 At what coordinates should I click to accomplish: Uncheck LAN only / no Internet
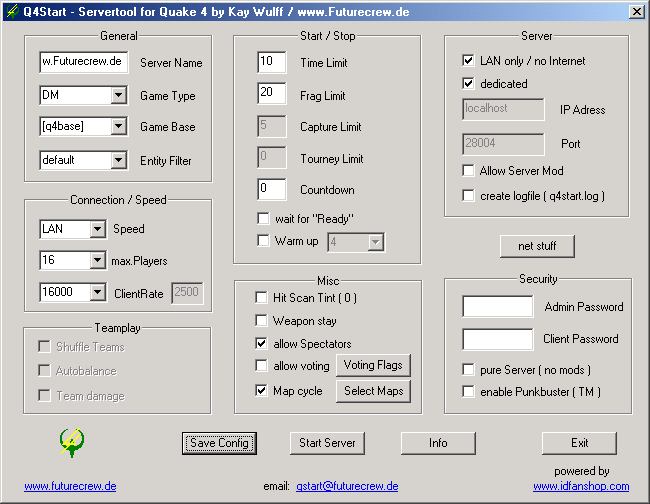click(468, 61)
